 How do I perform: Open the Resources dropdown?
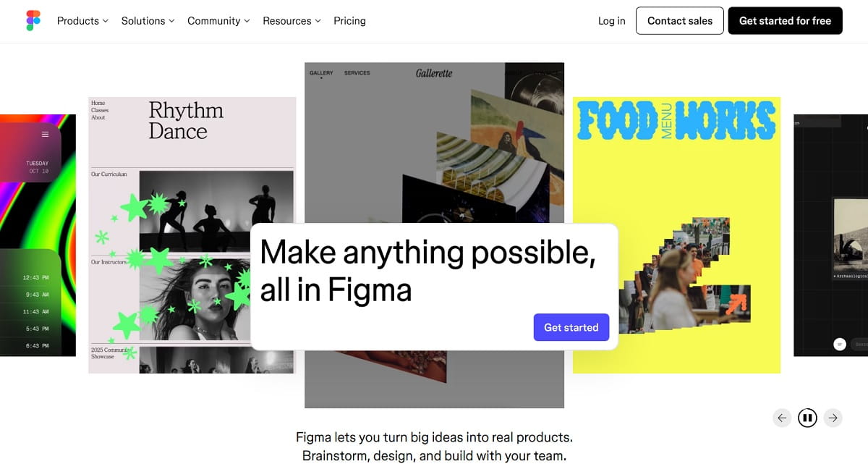pyautogui.click(x=292, y=21)
